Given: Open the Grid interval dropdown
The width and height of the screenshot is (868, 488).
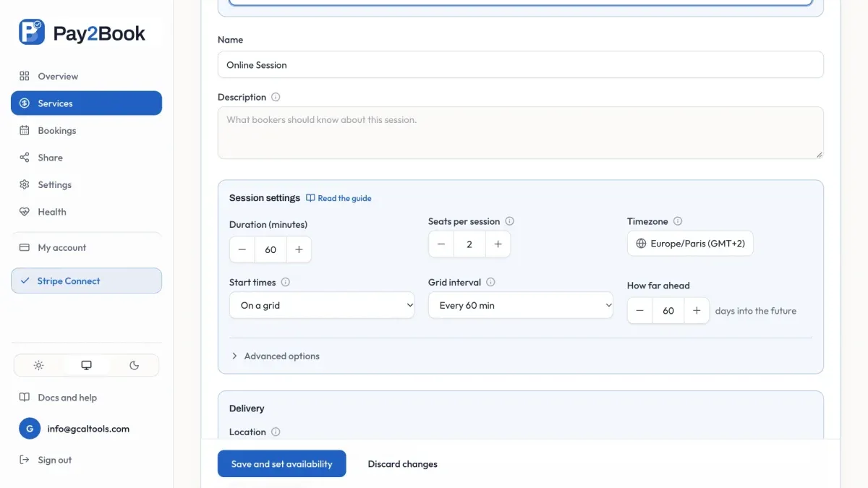Looking at the screenshot, I should 521,305.
